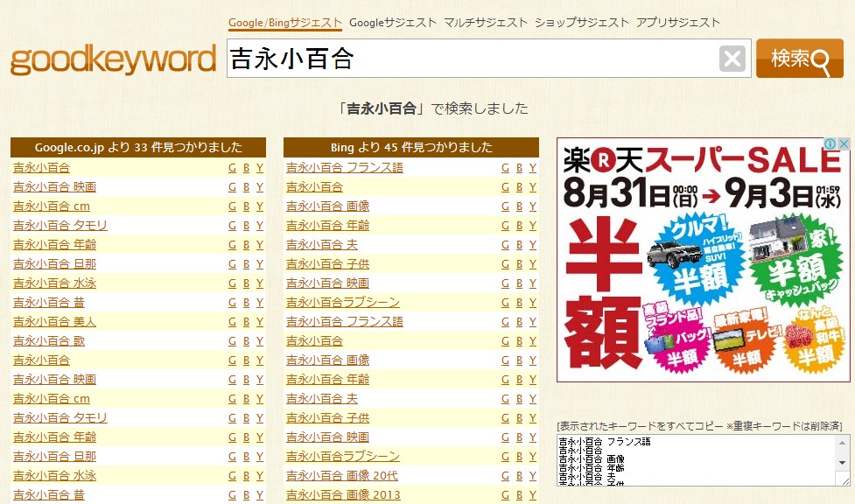Click the Bing より 45 件見つかりました header

[x=411, y=147]
